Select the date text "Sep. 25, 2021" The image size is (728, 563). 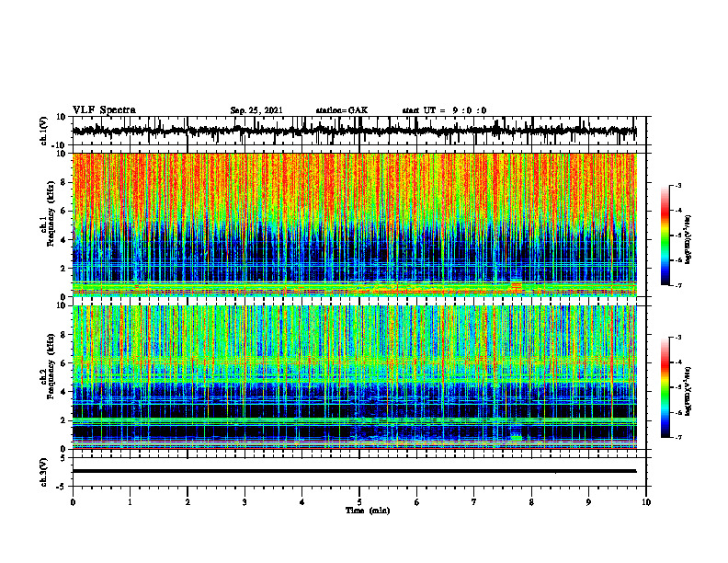point(256,110)
